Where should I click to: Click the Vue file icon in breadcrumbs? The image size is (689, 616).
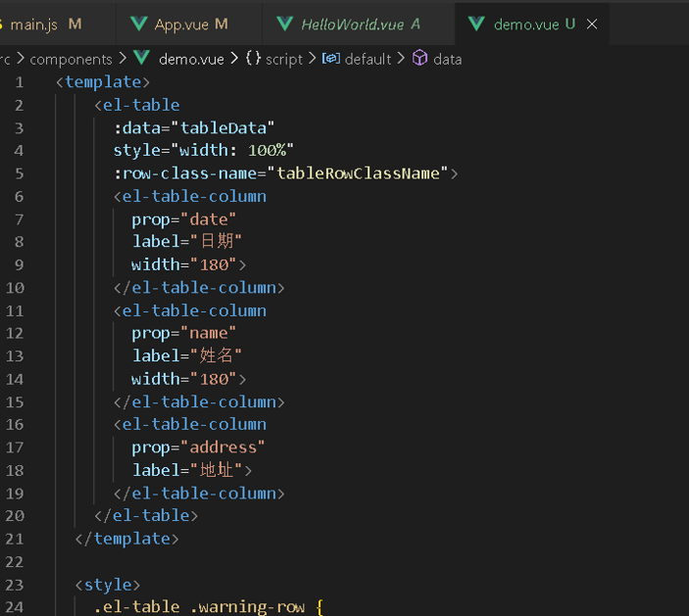coord(142,59)
